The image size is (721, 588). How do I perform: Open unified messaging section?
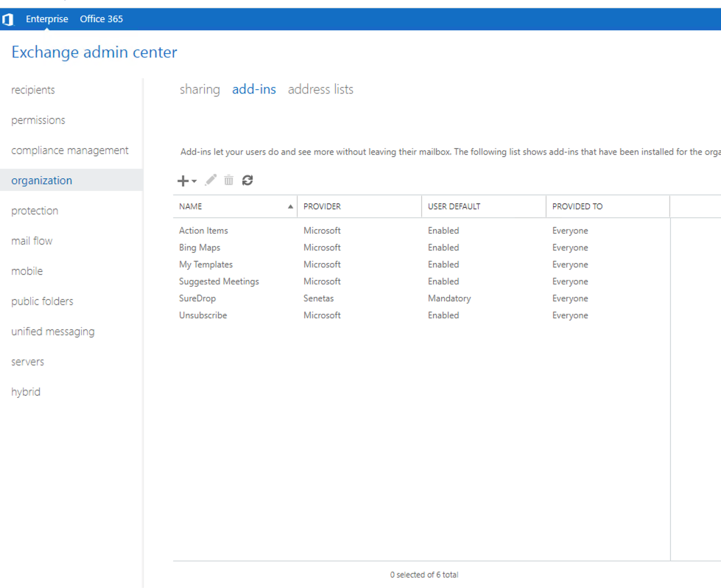click(53, 332)
